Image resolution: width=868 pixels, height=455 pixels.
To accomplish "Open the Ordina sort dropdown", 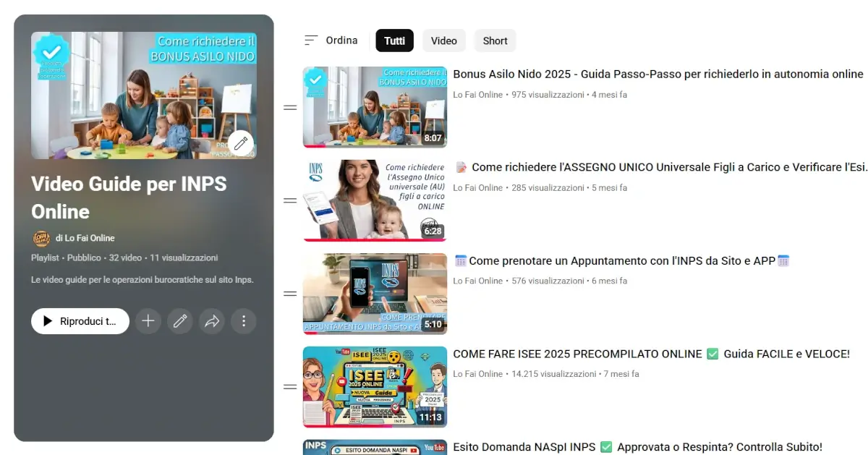I will (331, 41).
